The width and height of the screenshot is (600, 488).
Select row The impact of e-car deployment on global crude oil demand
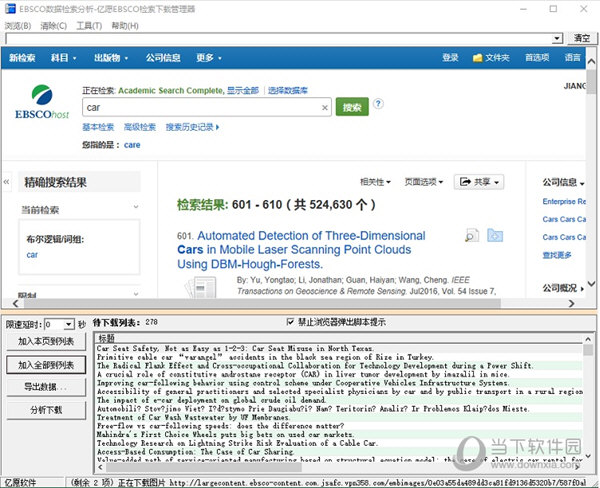click(340, 400)
